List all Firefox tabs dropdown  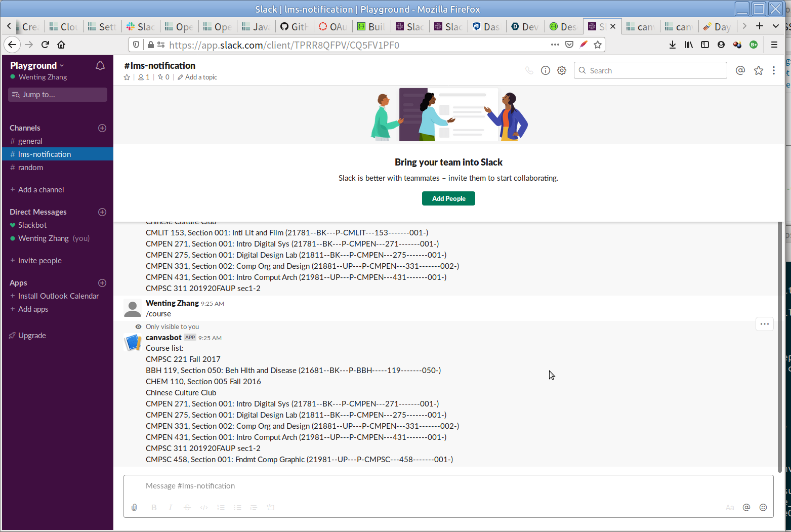tap(775, 26)
